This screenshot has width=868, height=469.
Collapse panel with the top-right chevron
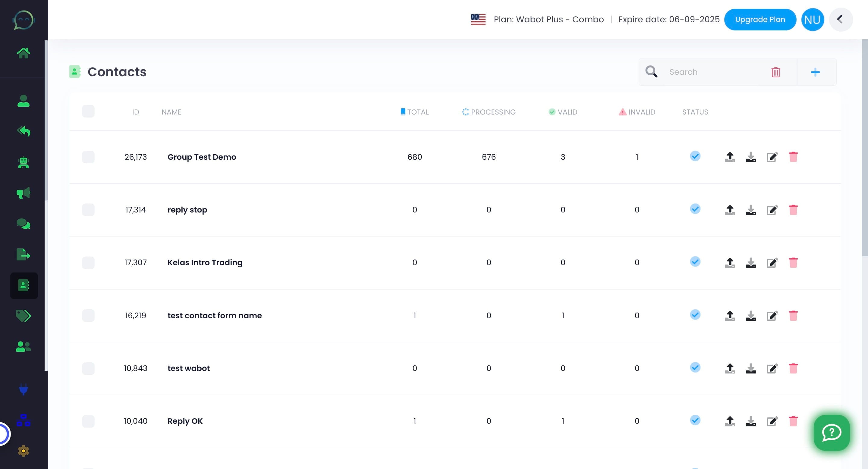tap(841, 20)
